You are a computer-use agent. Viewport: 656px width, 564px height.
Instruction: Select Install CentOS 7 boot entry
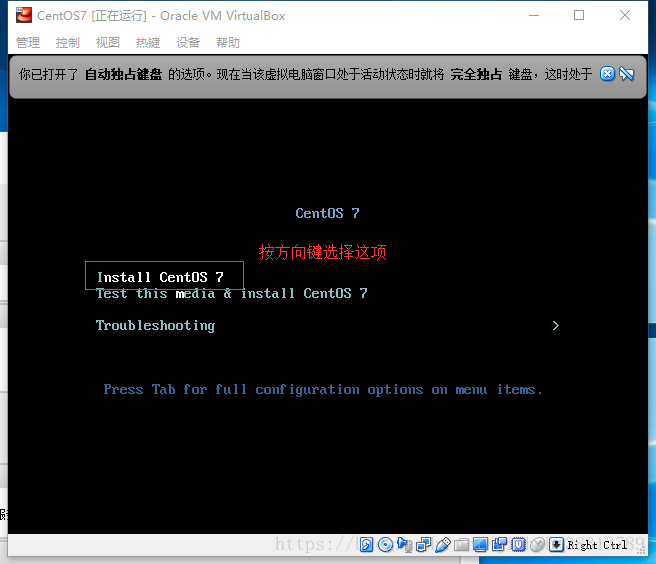click(160, 277)
